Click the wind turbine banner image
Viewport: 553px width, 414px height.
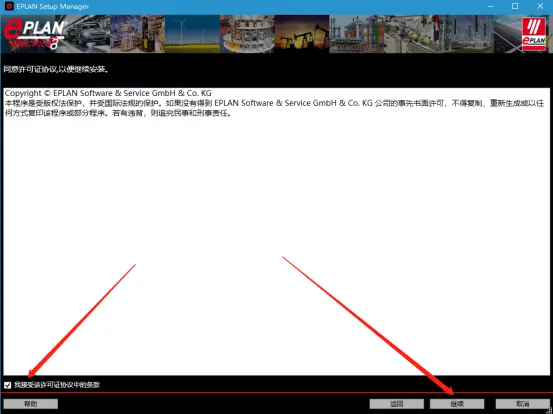(x=193, y=34)
